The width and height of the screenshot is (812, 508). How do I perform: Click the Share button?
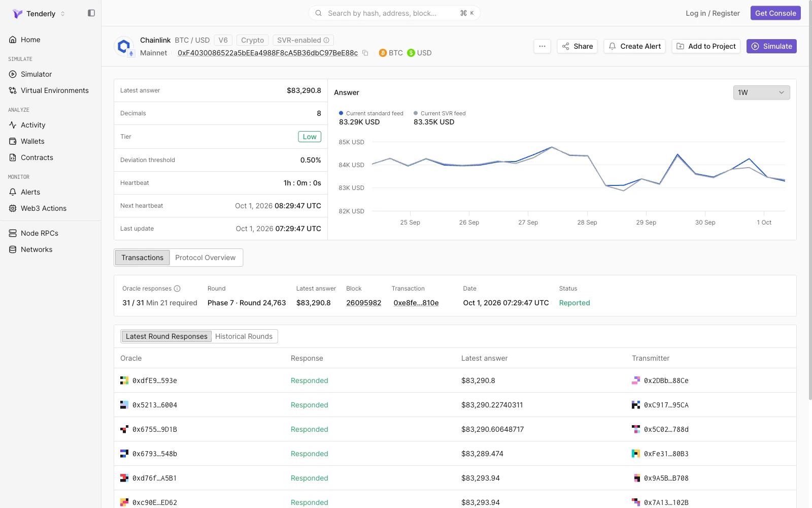pos(577,46)
